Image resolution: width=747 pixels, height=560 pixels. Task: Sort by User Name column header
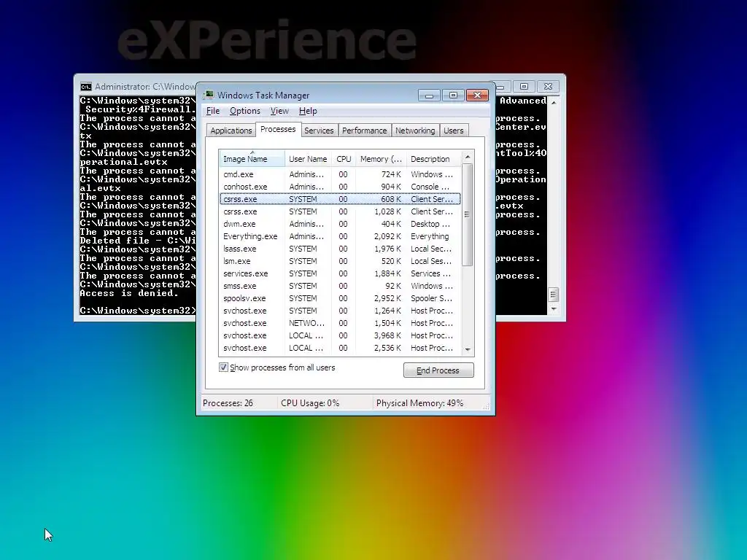pos(309,158)
